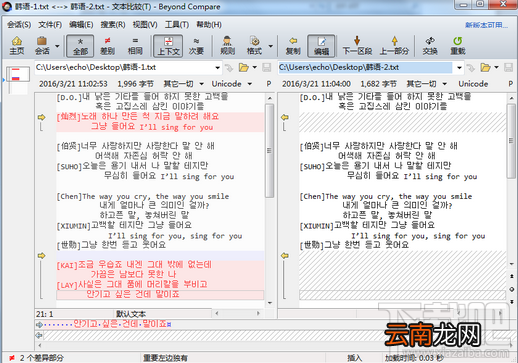Open the 编辑(E) menu

(81, 25)
